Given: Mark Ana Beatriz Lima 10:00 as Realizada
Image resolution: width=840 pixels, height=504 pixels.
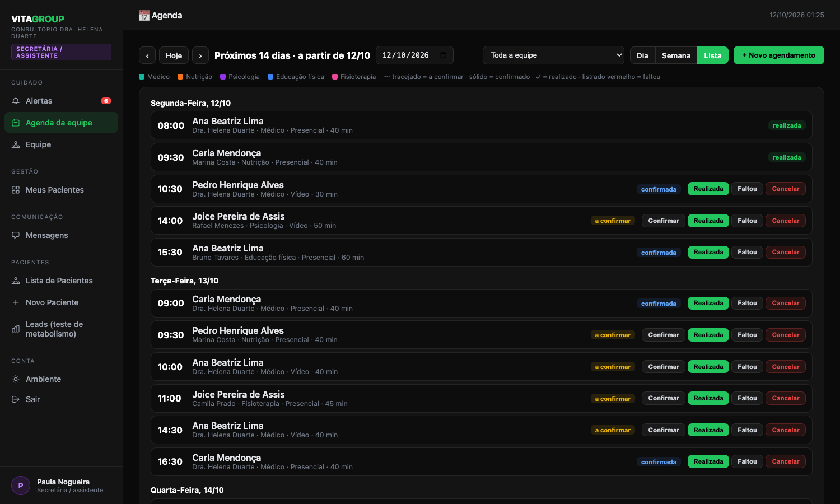Looking at the screenshot, I should (x=708, y=367).
